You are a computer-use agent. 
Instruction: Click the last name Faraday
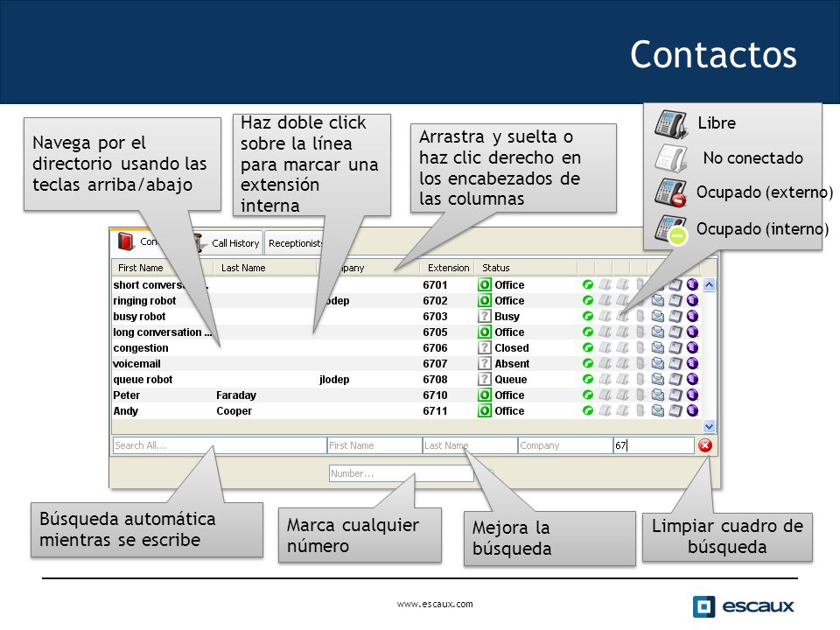click(236, 395)
